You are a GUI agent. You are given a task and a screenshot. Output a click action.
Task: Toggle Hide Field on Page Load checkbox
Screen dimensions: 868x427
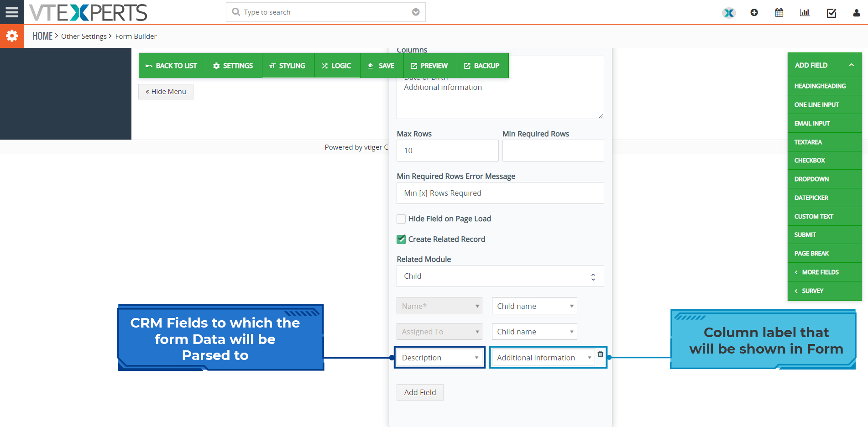[401, 219]
